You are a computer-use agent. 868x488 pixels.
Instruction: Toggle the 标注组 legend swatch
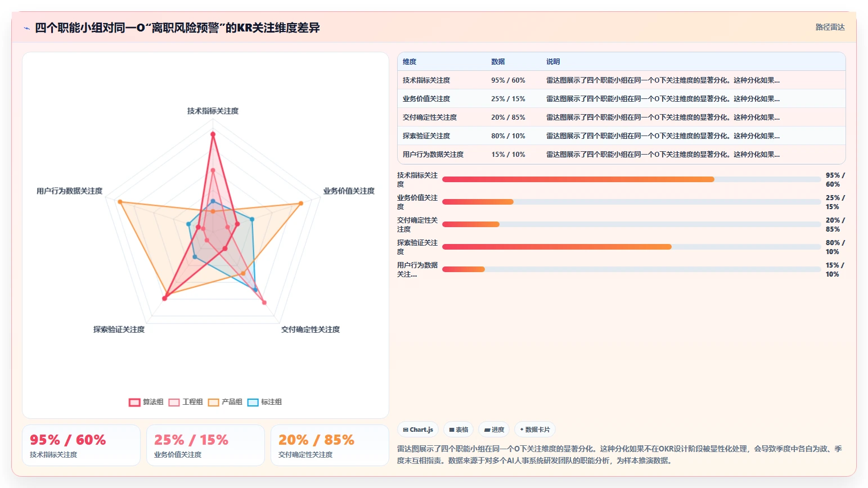(253, 402)
